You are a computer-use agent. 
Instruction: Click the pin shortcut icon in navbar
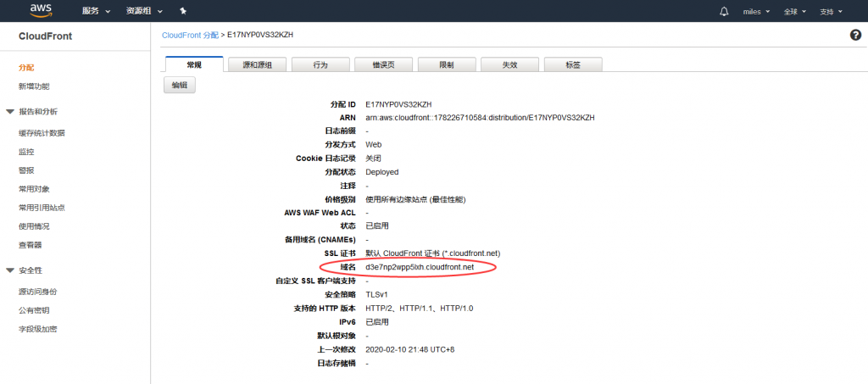(183, 11)
